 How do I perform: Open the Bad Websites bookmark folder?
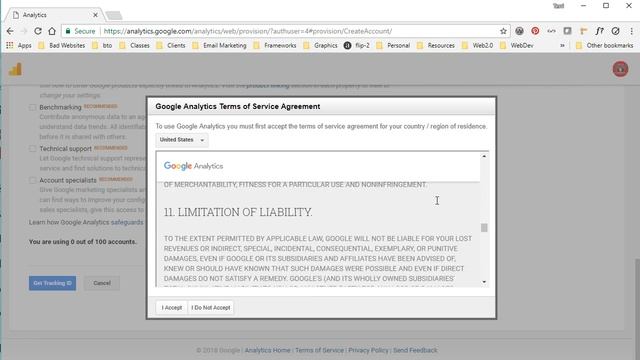62,45
